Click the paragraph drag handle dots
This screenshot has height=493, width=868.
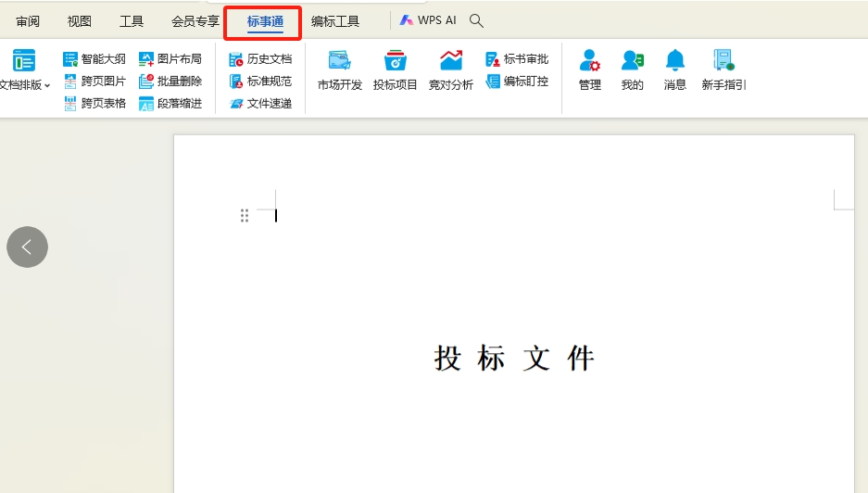tap(245, 216)
